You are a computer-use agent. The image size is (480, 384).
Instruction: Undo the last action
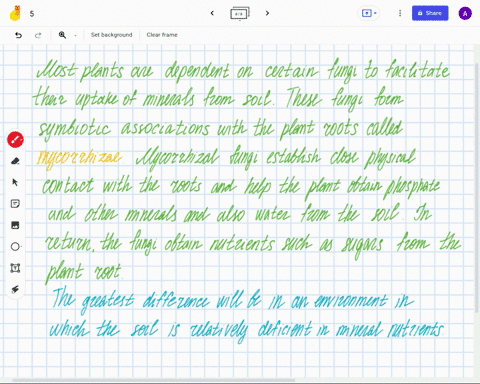(19, 35)
